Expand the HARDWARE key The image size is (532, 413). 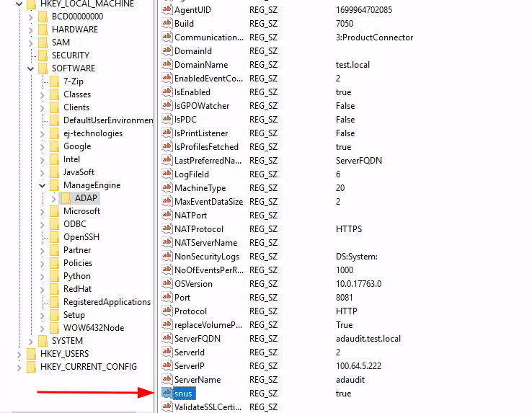(30, 30)
